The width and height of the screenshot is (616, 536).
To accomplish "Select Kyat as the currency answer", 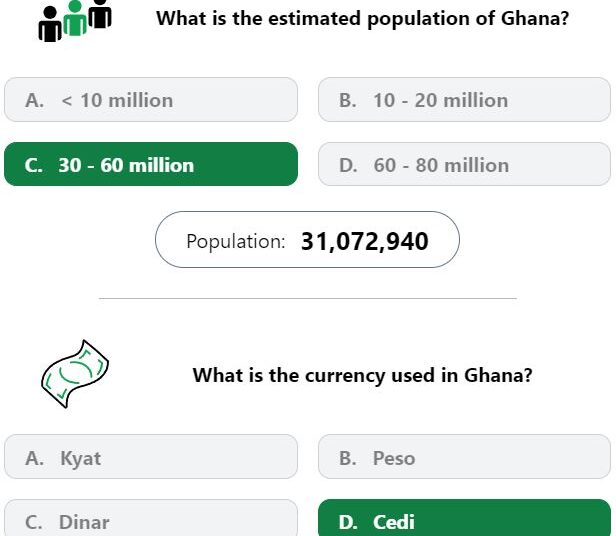I will 151,457.
